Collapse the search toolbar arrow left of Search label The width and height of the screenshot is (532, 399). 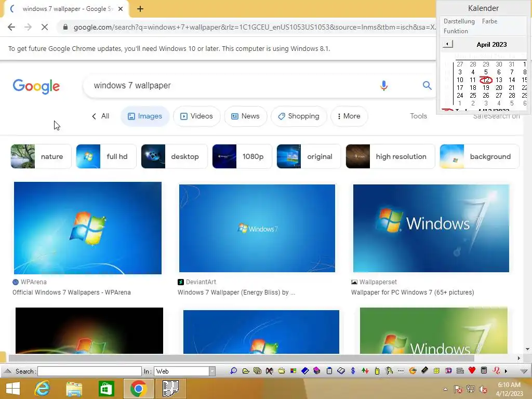[7, 371]
